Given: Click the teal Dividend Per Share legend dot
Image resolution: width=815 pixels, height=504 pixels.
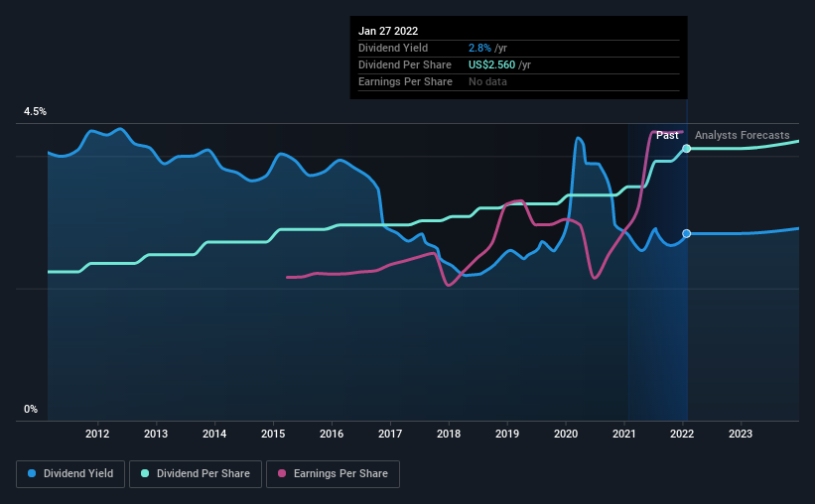Looking at the screenshot, I should [145, 473].
